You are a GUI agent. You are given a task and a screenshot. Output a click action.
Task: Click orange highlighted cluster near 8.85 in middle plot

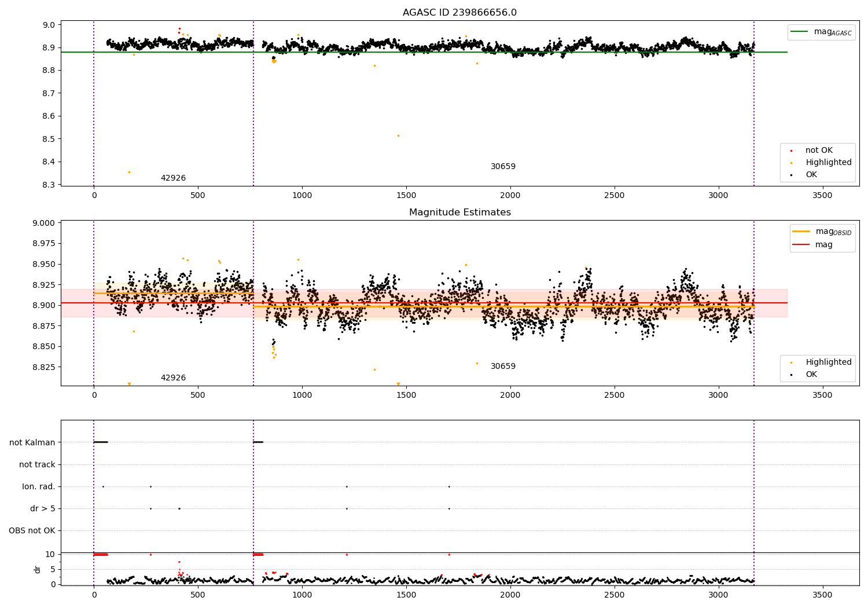pos(274,351)
